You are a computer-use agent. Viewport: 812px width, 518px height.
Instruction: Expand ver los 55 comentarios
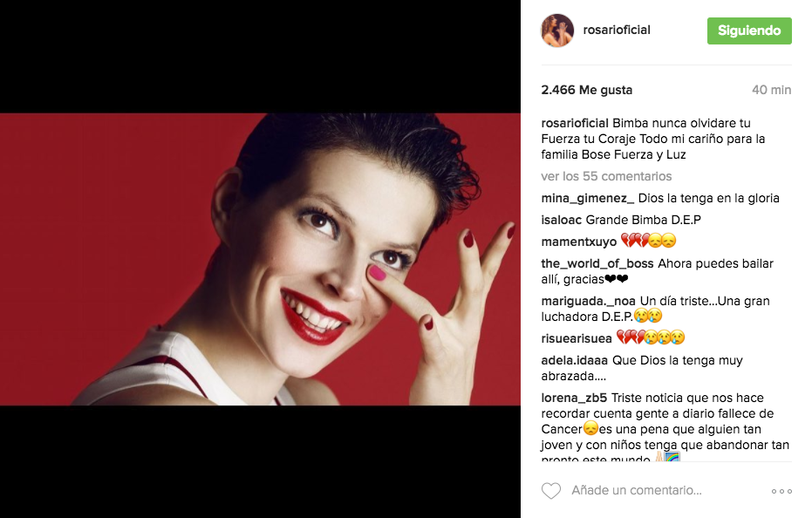pos(606,176)
